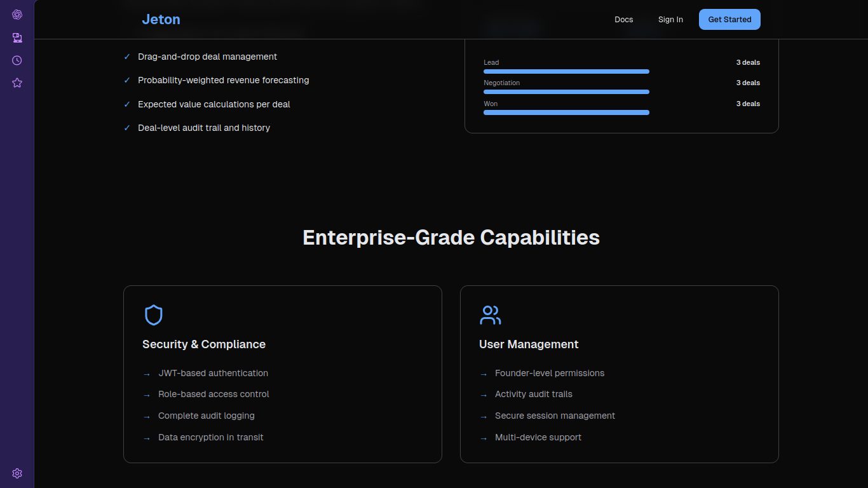The height and width of the screenshot is (488, 868).
Task: Click 'Deal-level audit trail and history' text
Action: [x=204, y=128]
